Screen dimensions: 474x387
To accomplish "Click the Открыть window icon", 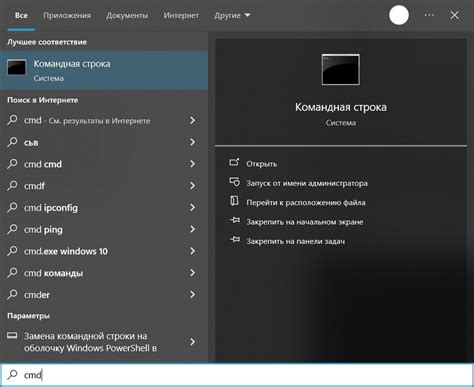I will 234,163.
